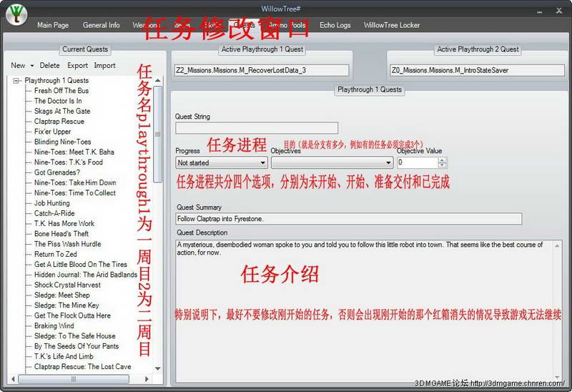This screenshot has width=572, height=392.
Task: Open the Echo Logs tab
Action: click(x=335, y=25)
